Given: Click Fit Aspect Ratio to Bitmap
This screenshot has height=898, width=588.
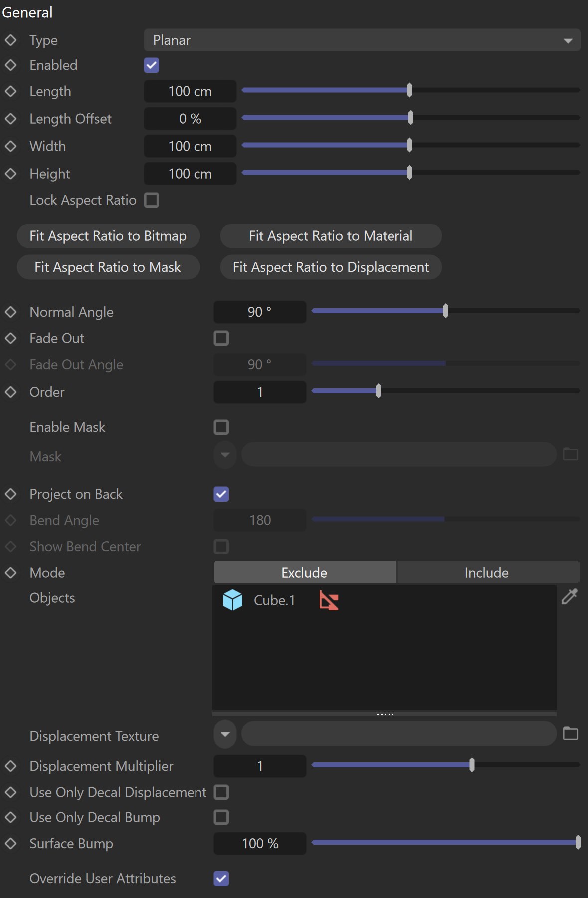Looking at the screenshot, I should [x=108, y=236].
